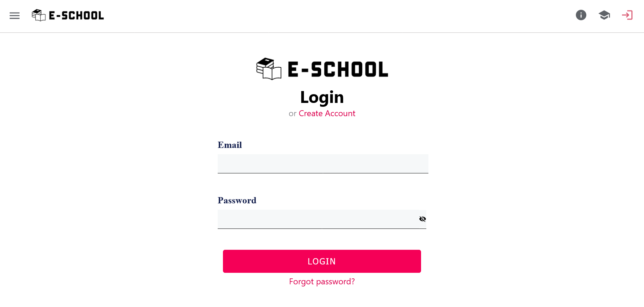
Task: Click the book logo icon in the header
Action: tap(38, 15)
